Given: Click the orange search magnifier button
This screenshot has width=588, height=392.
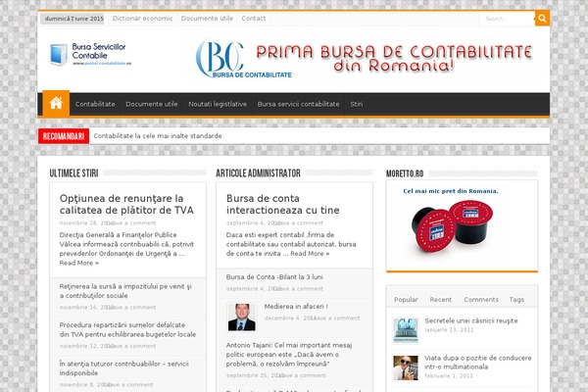Looking at the screenshot, I should (x=542, y=19).
